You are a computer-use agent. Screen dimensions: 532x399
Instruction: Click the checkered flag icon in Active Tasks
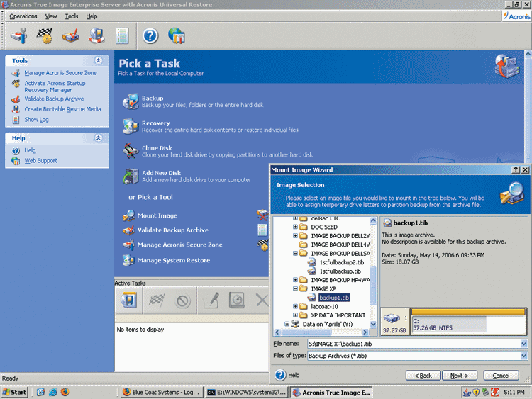pos(157,300)
